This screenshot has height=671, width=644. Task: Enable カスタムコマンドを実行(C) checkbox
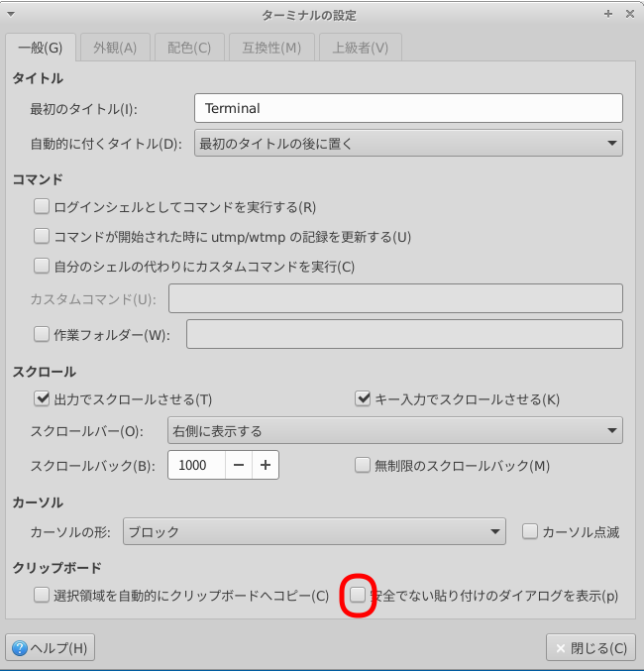[42, 267]
